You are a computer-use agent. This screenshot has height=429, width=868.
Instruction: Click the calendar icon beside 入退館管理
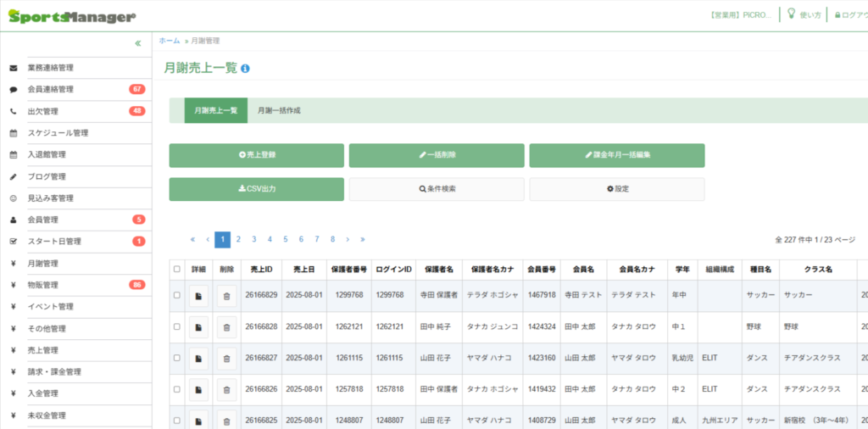pos(14,155)
